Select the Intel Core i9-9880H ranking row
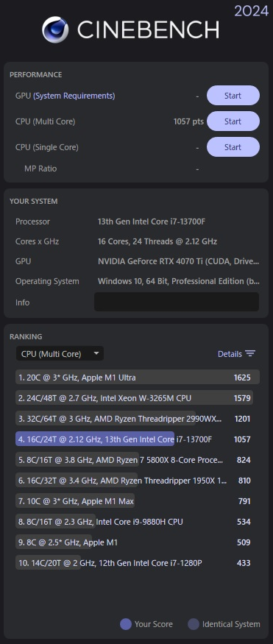273x644 pixels. pos(138,522)
